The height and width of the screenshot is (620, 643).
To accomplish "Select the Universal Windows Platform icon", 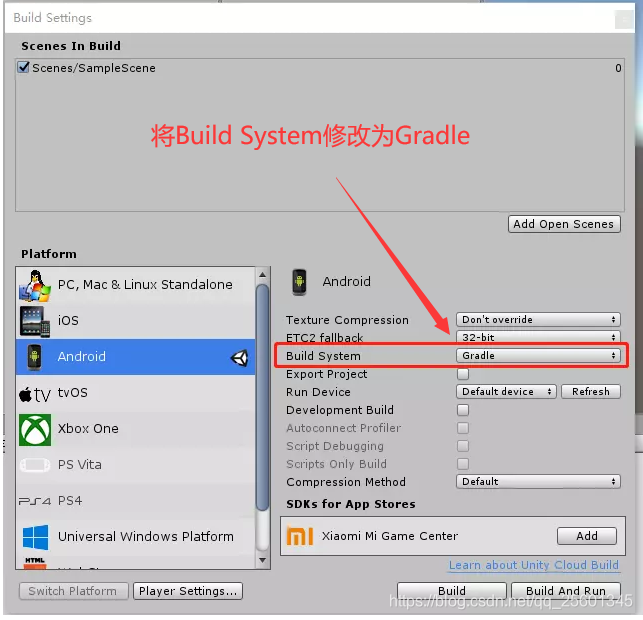I will click(x=35, y=537).
